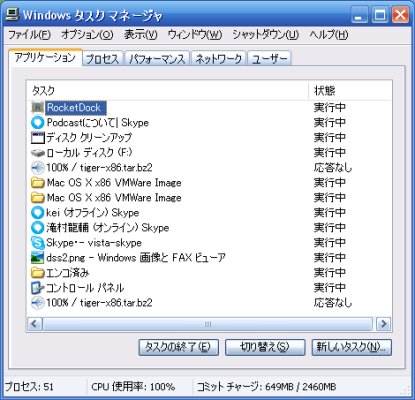Click the horizontal scrollbar left arrow
Viewport: 415px width, 400px height.
click(x=35, y=324)
